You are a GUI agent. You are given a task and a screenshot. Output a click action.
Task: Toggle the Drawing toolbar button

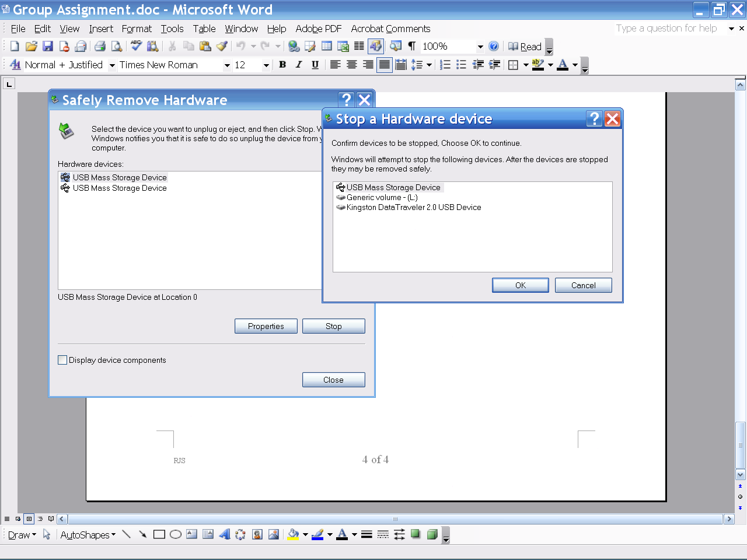(x=375, y=46)
